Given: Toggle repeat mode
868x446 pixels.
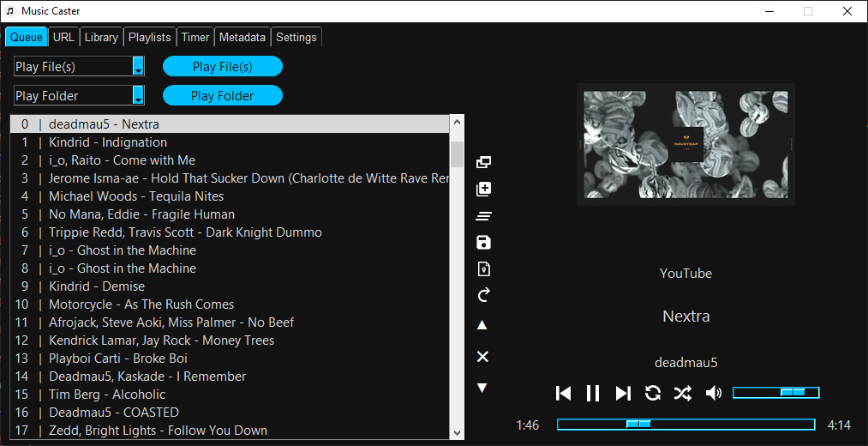Looking at the screenshot, I should tap(653, 394).
